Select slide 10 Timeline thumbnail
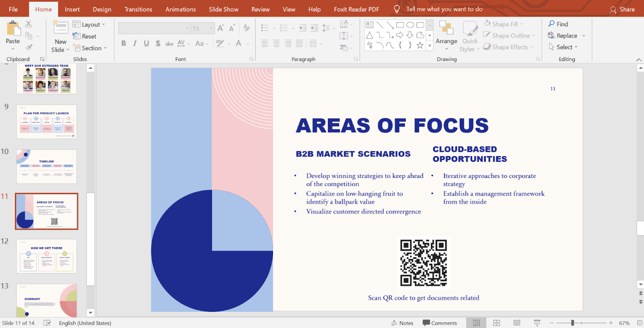 tap(47, 166)
